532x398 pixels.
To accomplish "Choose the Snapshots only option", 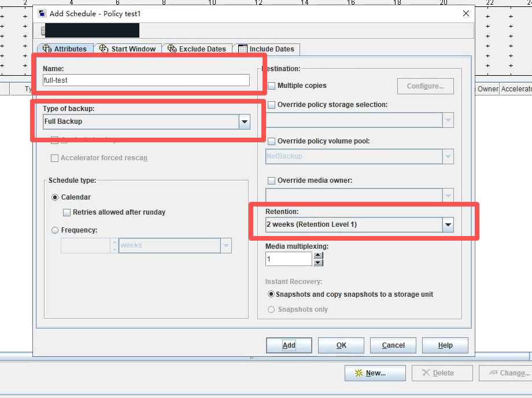I will click(x=271, y=309).
